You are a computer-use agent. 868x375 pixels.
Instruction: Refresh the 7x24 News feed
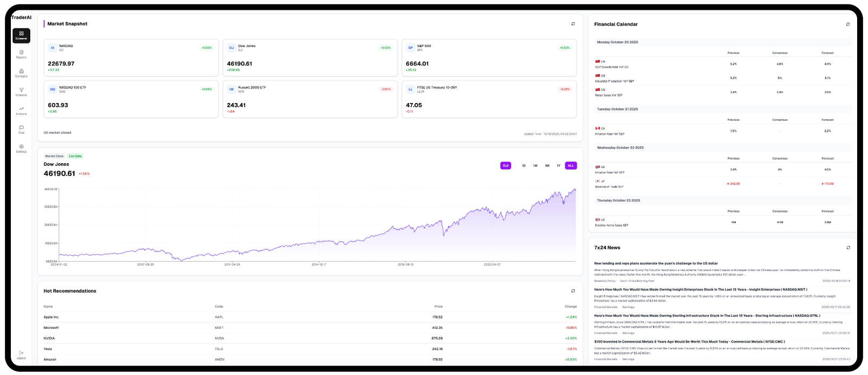pos(848,248)
